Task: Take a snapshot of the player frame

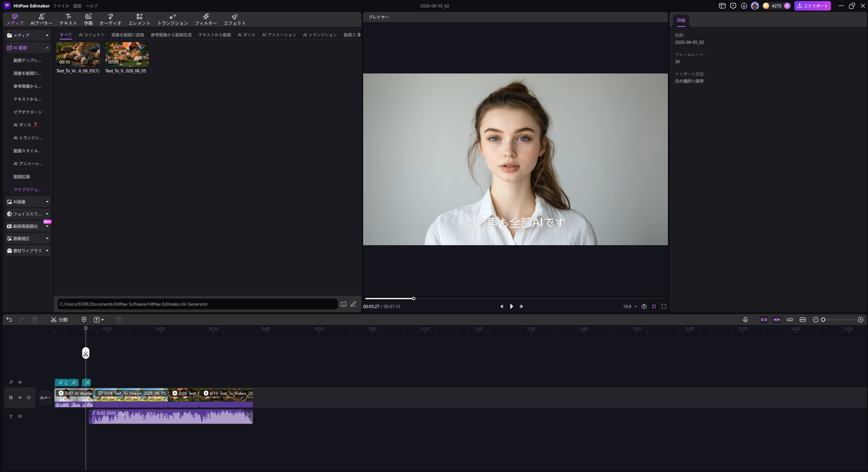Action: tap(644, 306)
